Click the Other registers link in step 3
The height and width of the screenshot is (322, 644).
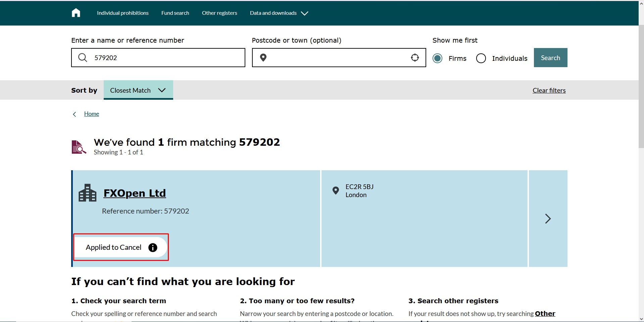[545, 314]
